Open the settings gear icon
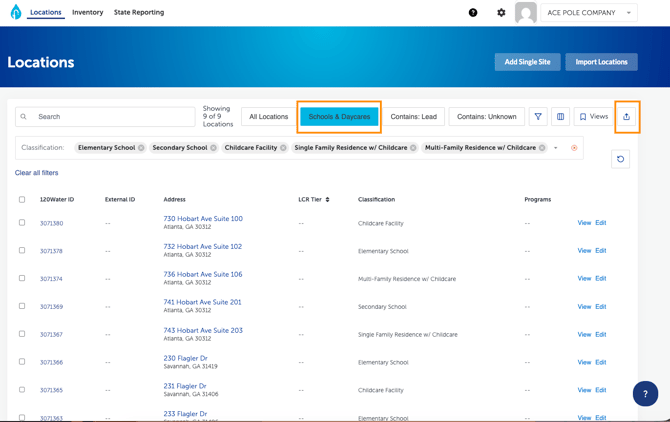Screen dimensions: 670x422 tap(501, 12)
